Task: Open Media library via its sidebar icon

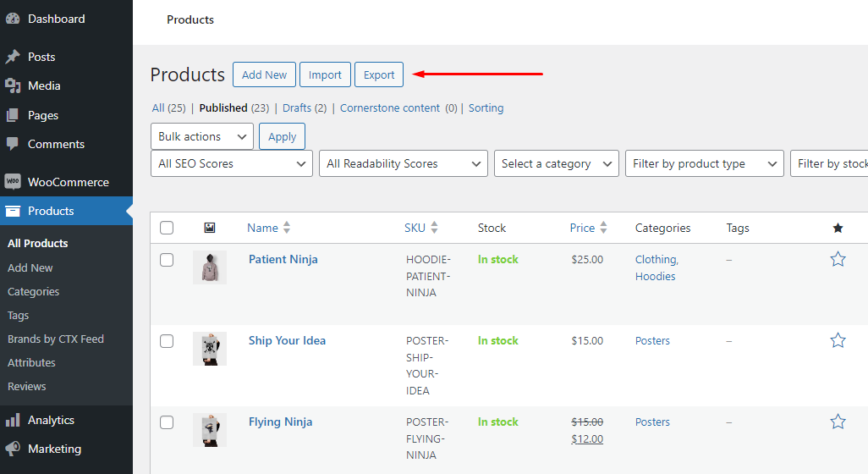Action: point(13,85)
